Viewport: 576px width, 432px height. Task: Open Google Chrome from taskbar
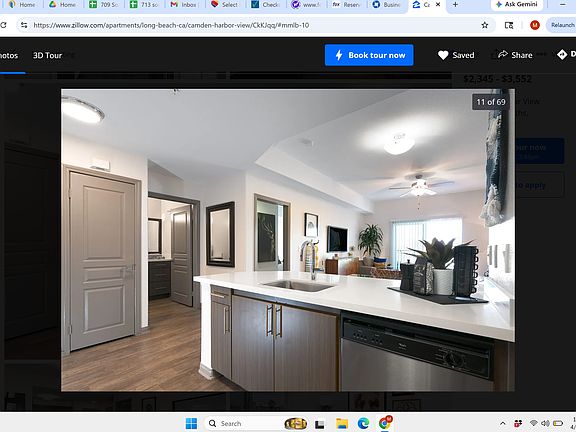[385, 424]
